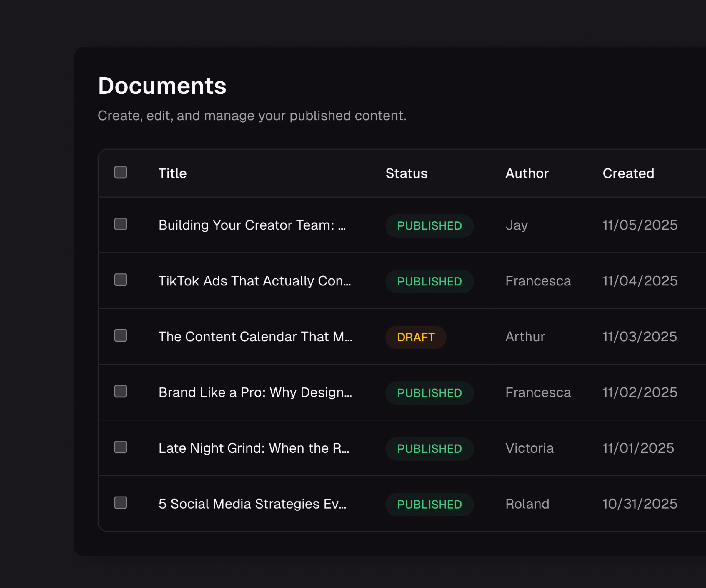
Task: Open Late Night Grind document title
Action: [254, 448]
